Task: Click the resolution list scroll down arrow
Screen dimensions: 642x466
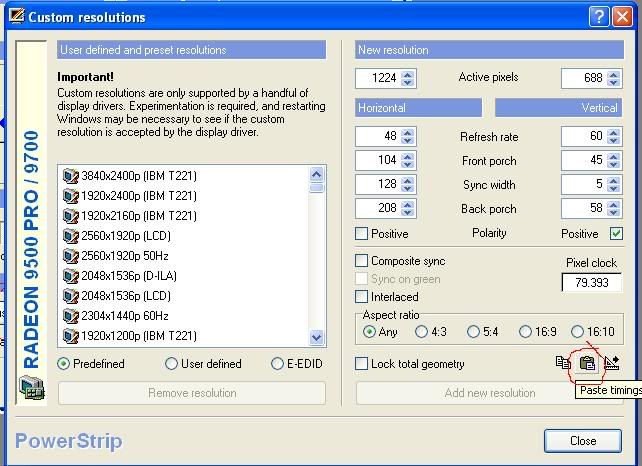Action: [316, 337]
